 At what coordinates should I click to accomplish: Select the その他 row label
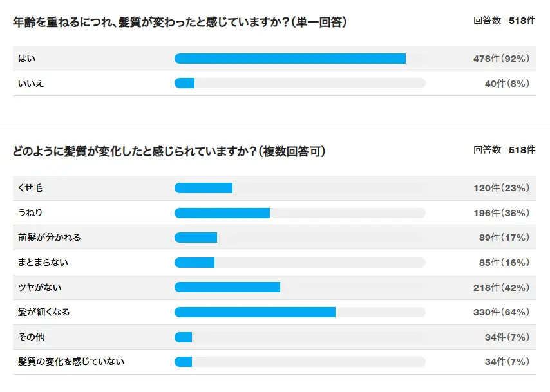[x=31, y=337]
